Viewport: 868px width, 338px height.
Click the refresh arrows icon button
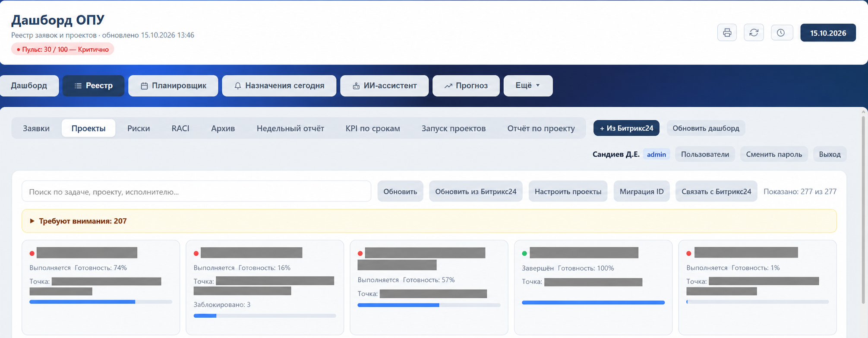point(754,33)
